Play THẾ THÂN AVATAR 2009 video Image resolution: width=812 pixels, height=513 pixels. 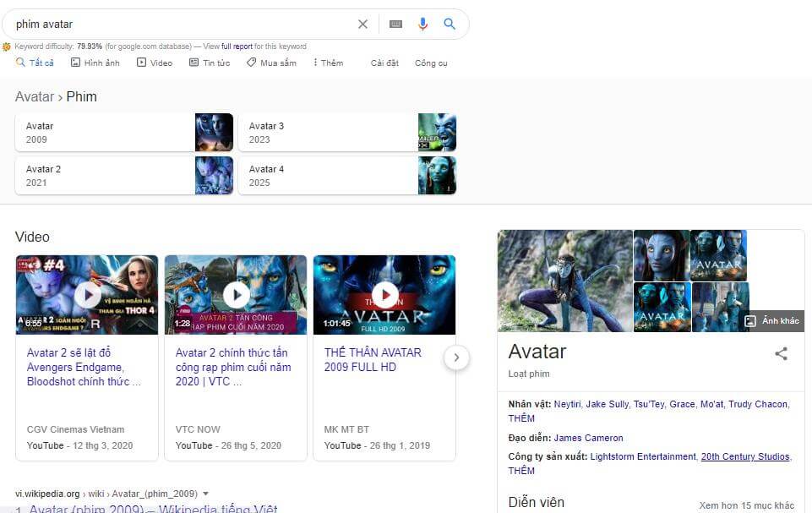click(384, 294)
